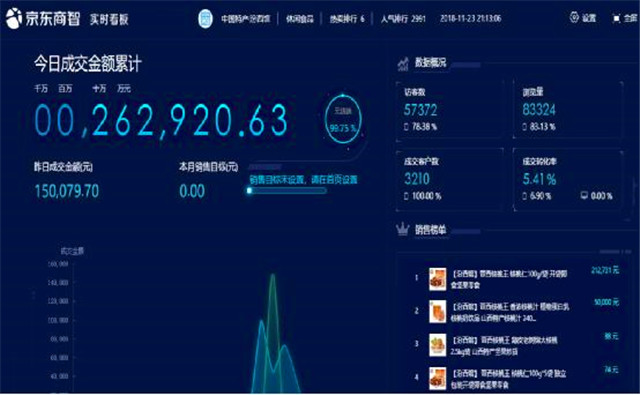
Task: Click the 销售榜单 section heading
Action: (x=431, y=230)
